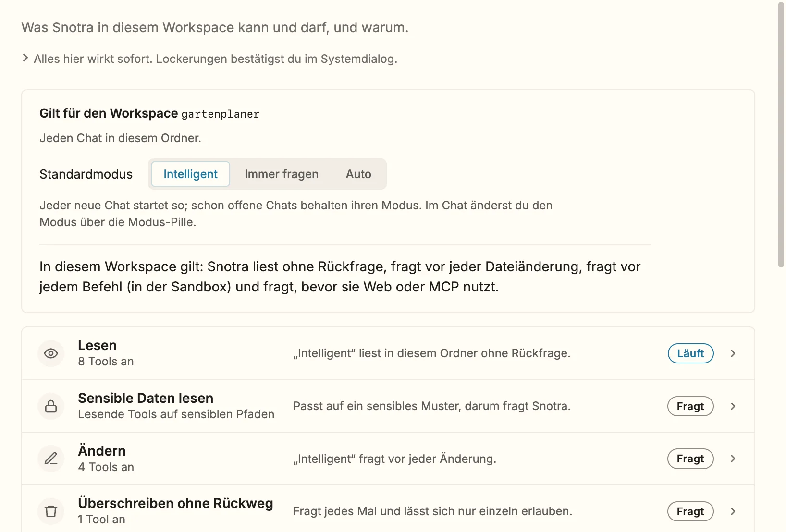The width and height of the screenshot is (786, 532).
Task: Click the workspace name 'gartenplaner'
Action: pos(221,114)
